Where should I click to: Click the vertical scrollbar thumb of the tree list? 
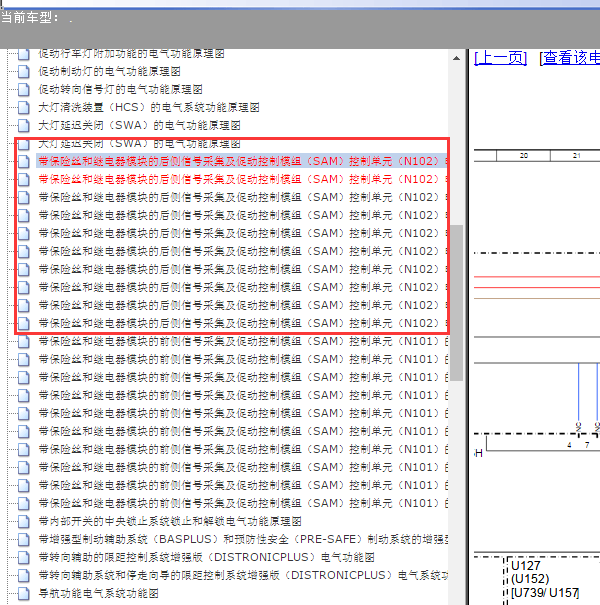(x=456, y=303)
